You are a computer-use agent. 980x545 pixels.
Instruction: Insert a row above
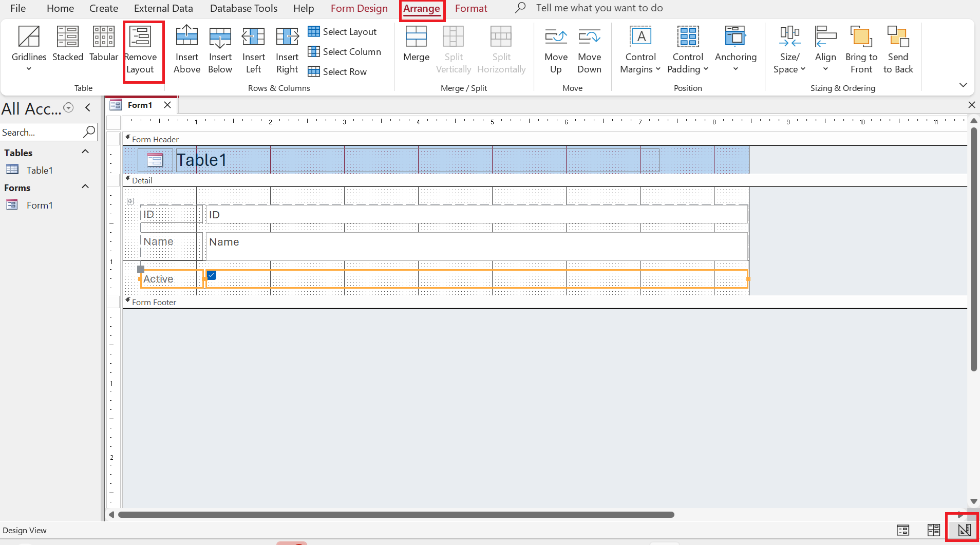(186, 50)
